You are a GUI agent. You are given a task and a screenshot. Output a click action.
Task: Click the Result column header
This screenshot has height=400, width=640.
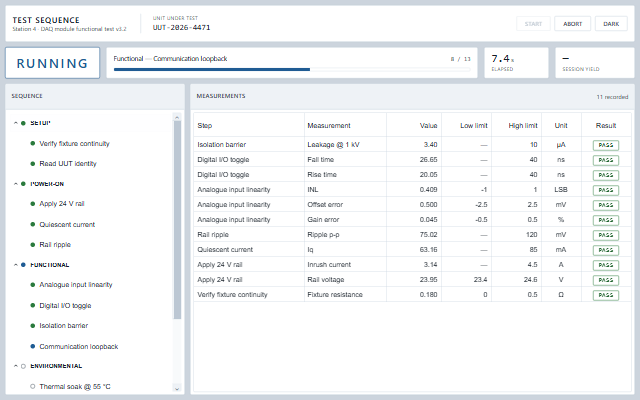(x=606, y=126)
